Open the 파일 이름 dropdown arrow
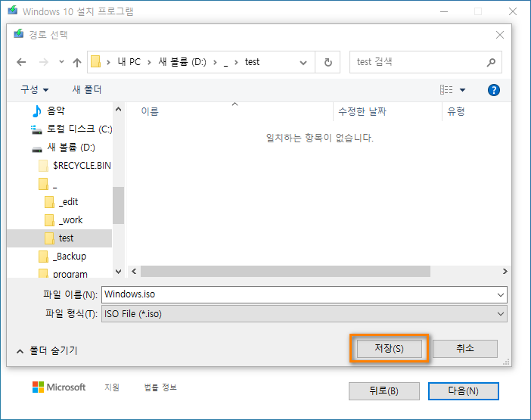The width and height of the screenshot is (531, 420). pyautogui.click(x=501, y=294)
